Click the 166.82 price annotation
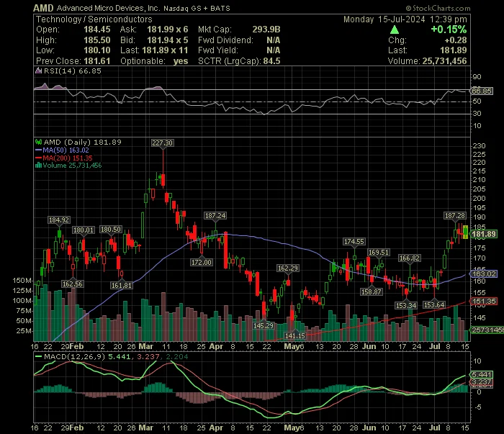Screen dimensions: 504x434 [409, 258]
